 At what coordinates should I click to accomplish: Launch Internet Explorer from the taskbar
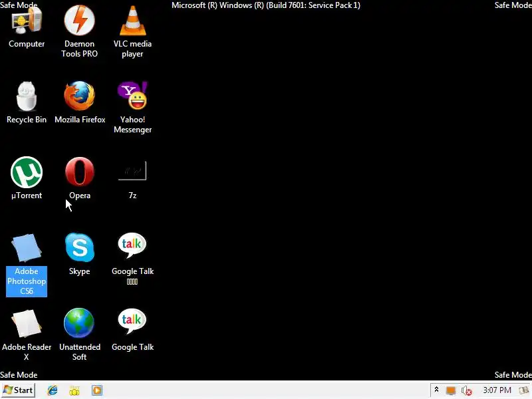point(53,390)
